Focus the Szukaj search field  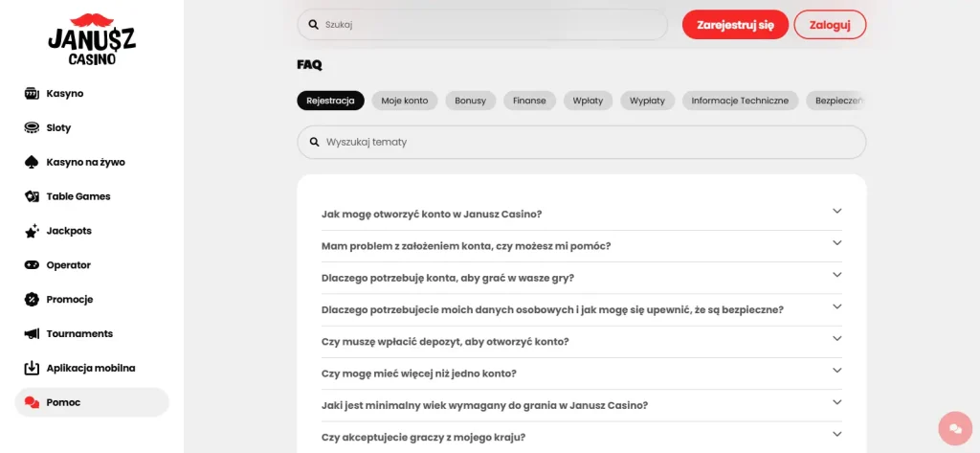482,25
